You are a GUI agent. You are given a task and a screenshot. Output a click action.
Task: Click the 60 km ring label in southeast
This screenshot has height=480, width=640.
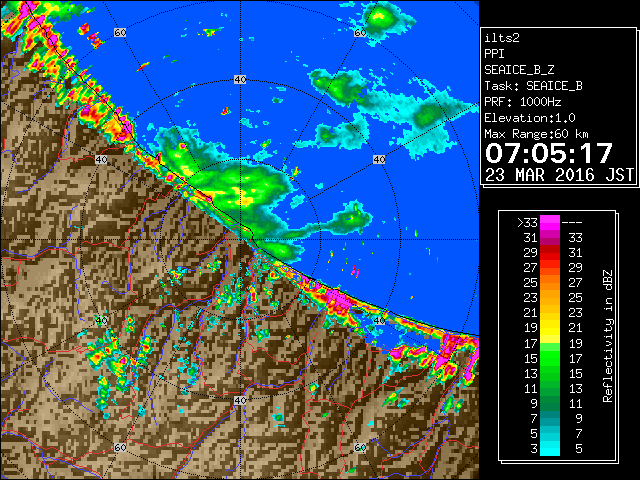(x=360, y=447)
